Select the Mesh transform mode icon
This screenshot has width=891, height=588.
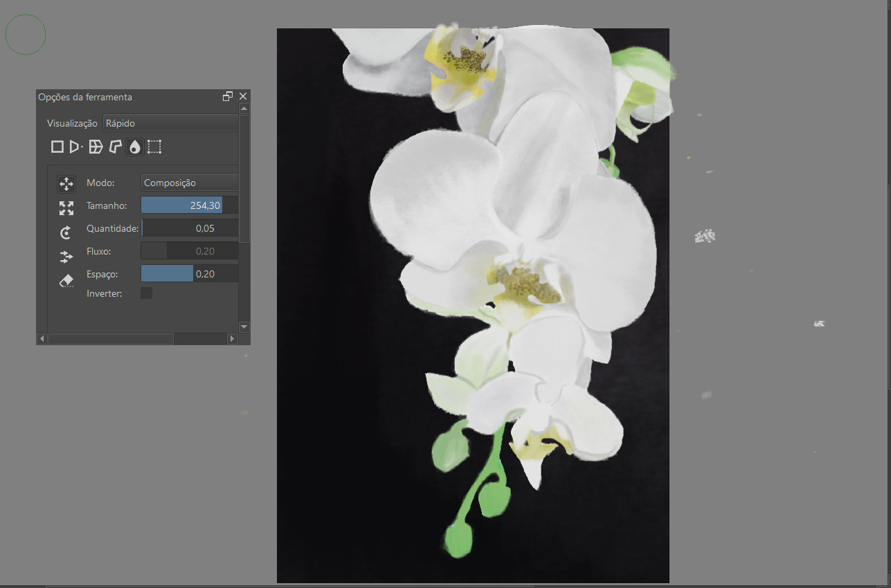(x=154, y=147)
